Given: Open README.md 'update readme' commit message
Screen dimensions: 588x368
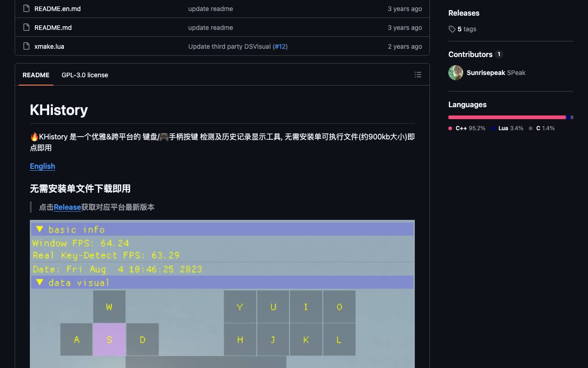Looking at the screenshot, I should click(x=210, y=28).
